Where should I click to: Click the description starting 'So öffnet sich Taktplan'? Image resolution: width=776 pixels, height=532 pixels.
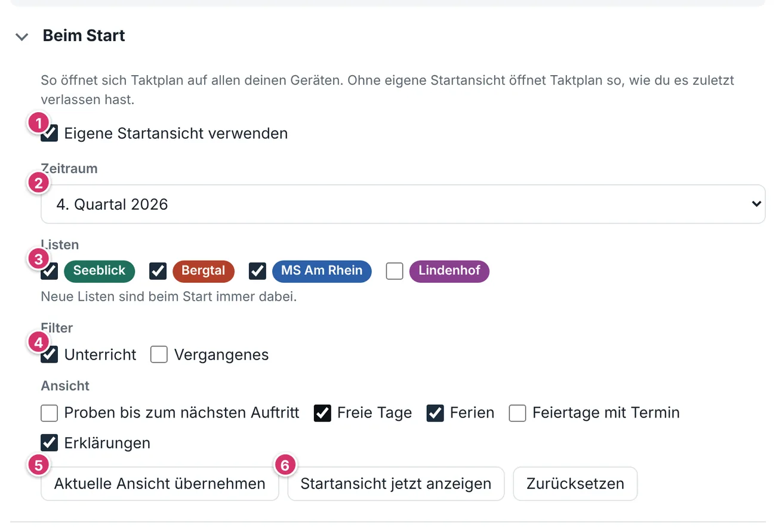click(387, 89)
